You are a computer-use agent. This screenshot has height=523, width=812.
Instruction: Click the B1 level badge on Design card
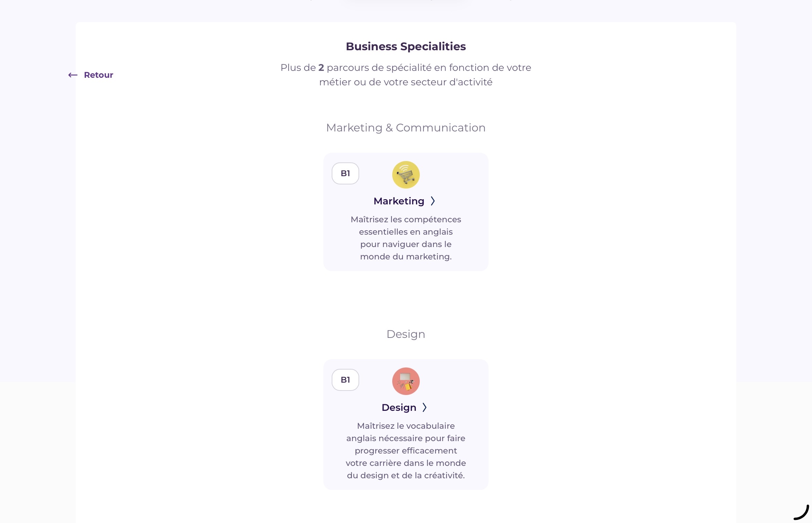[345, 380]
